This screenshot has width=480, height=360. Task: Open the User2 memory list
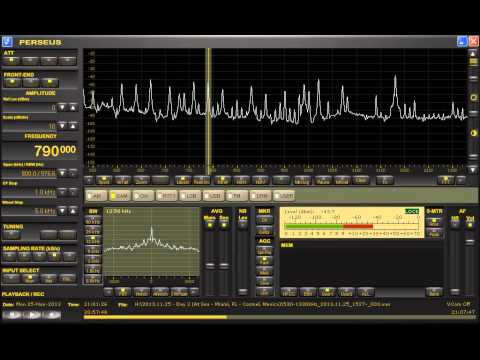click(346, 292)
